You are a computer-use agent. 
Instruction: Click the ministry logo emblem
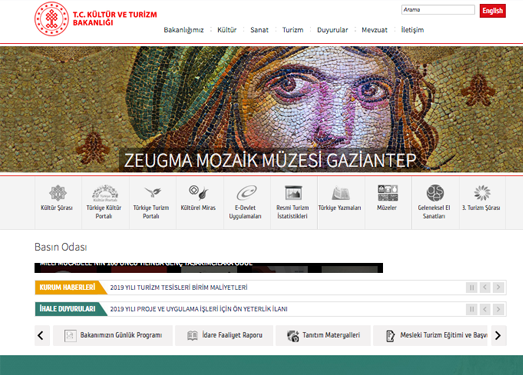[x=51, y=19]
